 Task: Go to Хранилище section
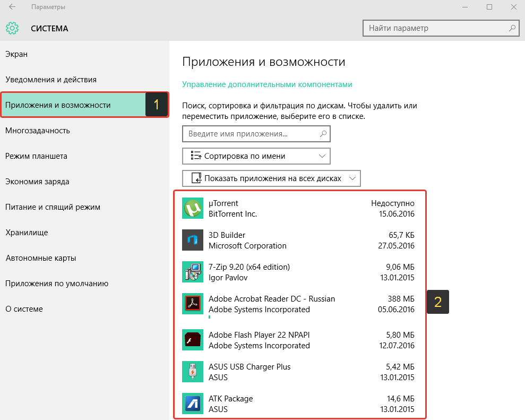(84, 232)
